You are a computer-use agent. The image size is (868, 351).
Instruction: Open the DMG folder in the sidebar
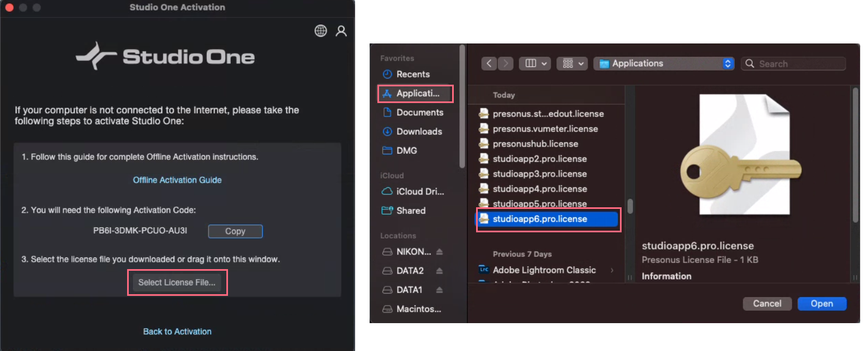click(x=407, y=150)
